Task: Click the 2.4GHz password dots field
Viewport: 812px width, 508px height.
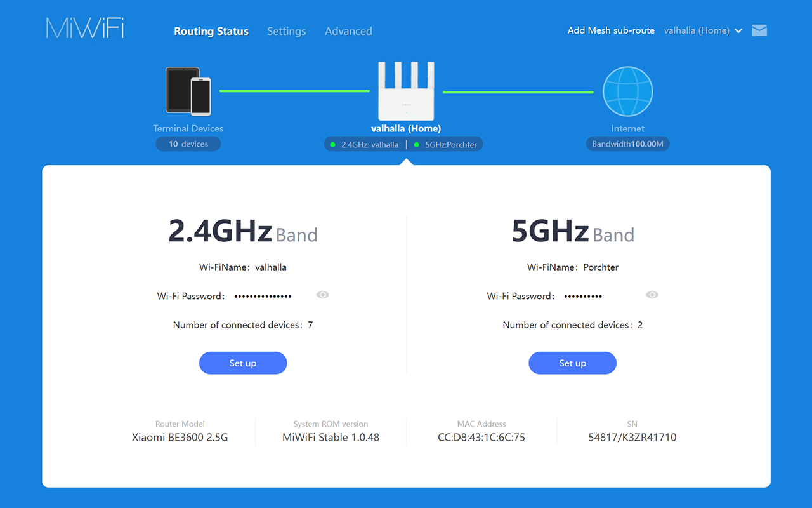Action: [x=263, y=296]
